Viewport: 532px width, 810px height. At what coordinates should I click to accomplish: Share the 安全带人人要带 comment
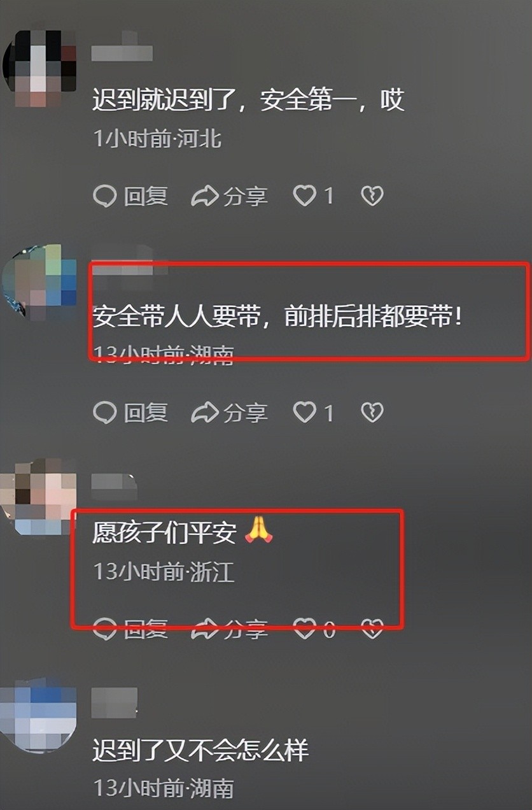[x=229, y=413]
